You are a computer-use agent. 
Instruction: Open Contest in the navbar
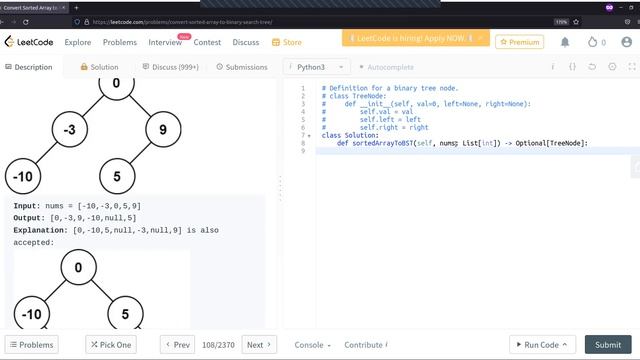(x=207, y=42)
